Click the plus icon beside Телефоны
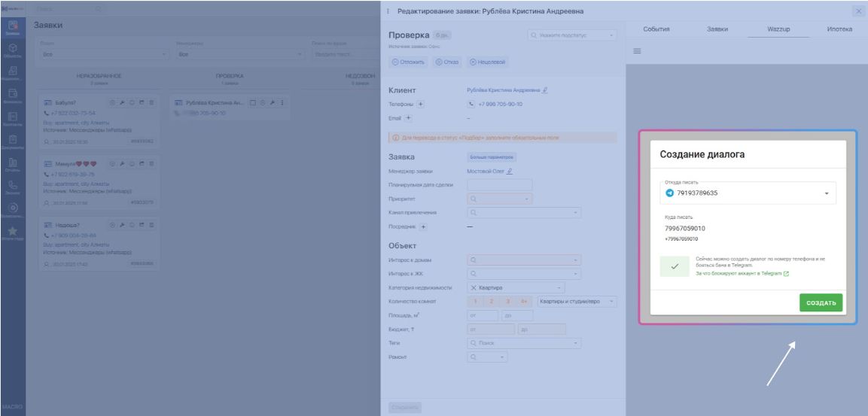 pyautogui.click(x=419, y=104)
